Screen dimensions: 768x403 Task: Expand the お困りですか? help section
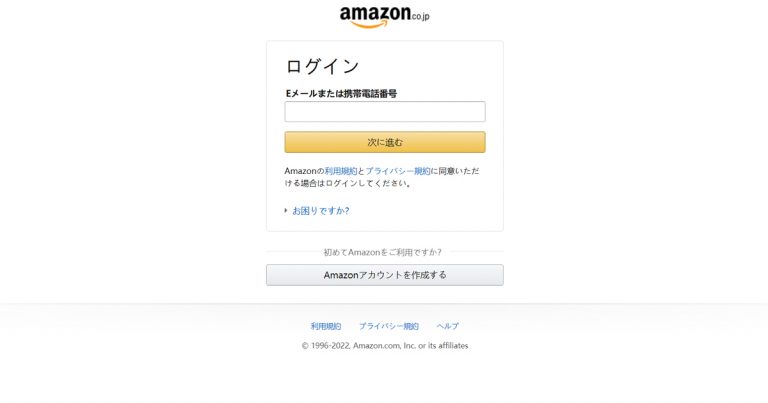tap(320, 211)
